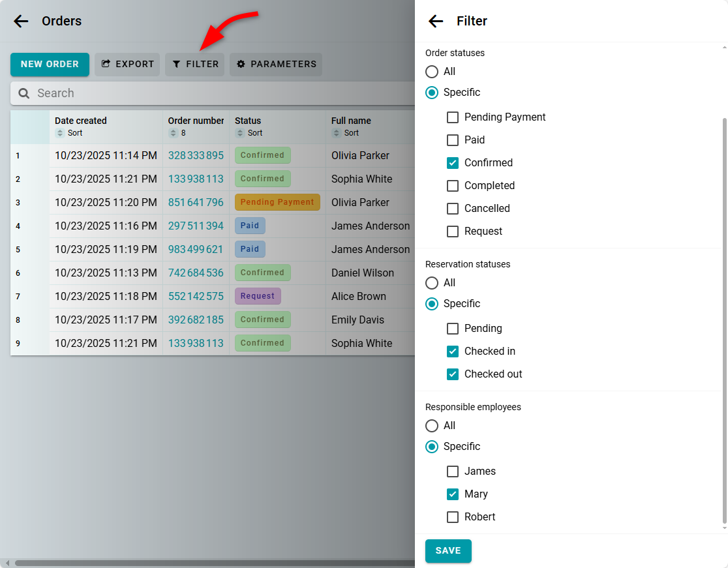Screen dimensions: 728x568
Task: Click the back arrow beside Orders title
Action: tap(21, 21)
